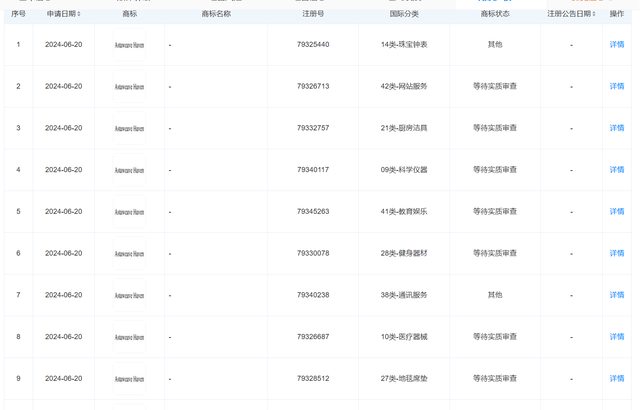Click the 42类-网站服务 category cell

[406, 87]
